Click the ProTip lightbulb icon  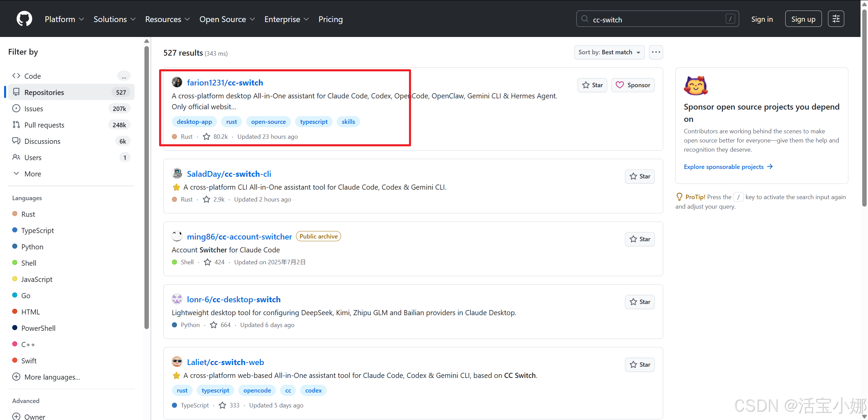679,197
